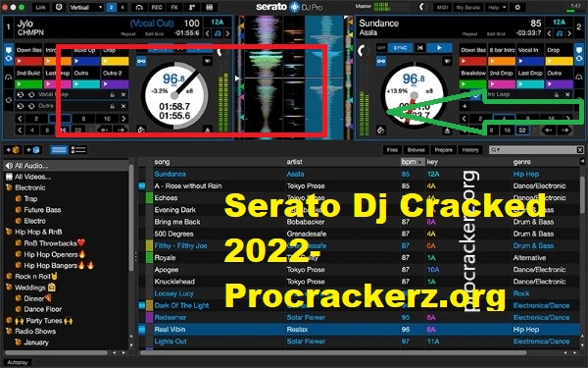Open the Browse panel tab
The image size is (588, 368).
[x=416, y=150]
